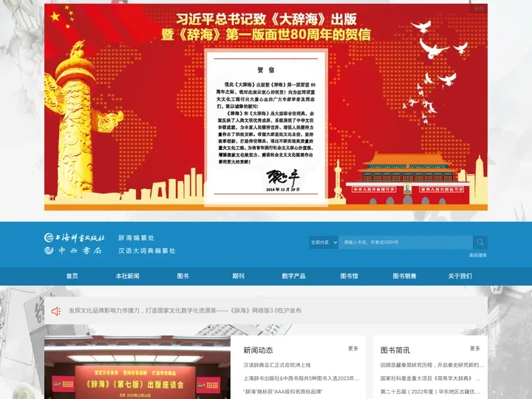The width and height of the screenshot is (532, 399).
Task: Click 更多 in 新闻动态 panel
Action: (353, 349)
